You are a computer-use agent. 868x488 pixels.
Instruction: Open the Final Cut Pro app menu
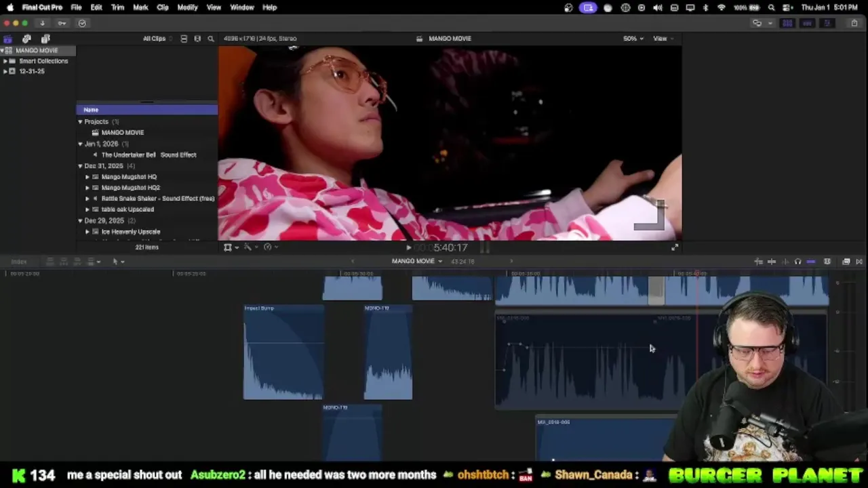pyautogui.click(x=42, y=7)
